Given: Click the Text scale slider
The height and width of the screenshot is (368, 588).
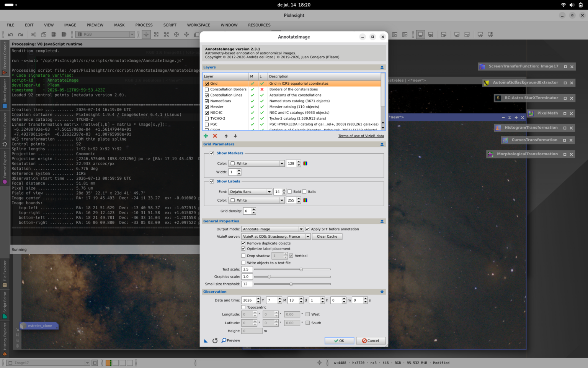Looking at the screenshot, I should [x=292, y=269].
